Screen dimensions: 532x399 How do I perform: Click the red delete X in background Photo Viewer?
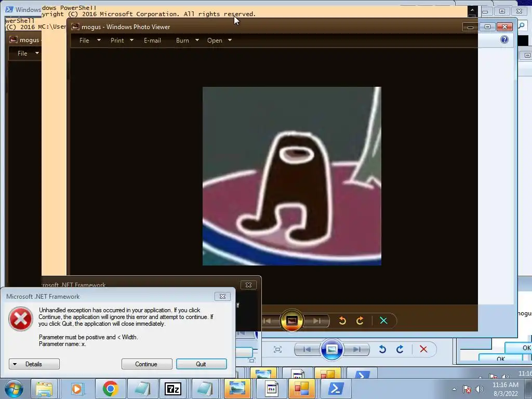coord(423,349)
